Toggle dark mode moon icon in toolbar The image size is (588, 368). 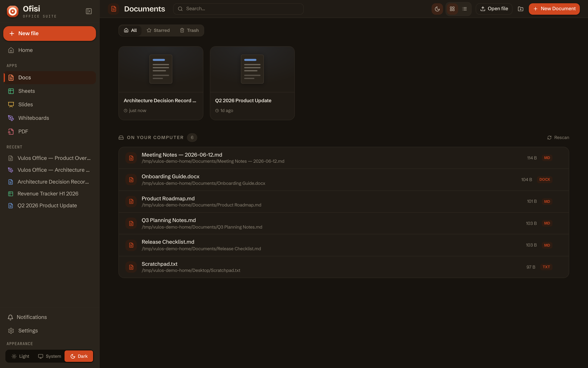coord(437,9)
